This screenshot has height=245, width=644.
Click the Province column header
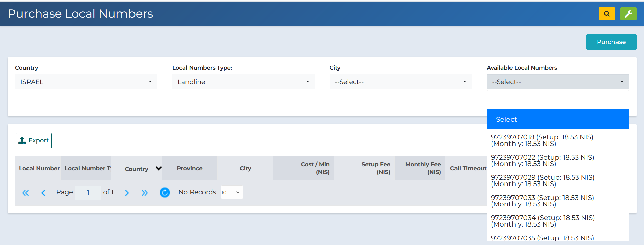(x=190, y=168)
